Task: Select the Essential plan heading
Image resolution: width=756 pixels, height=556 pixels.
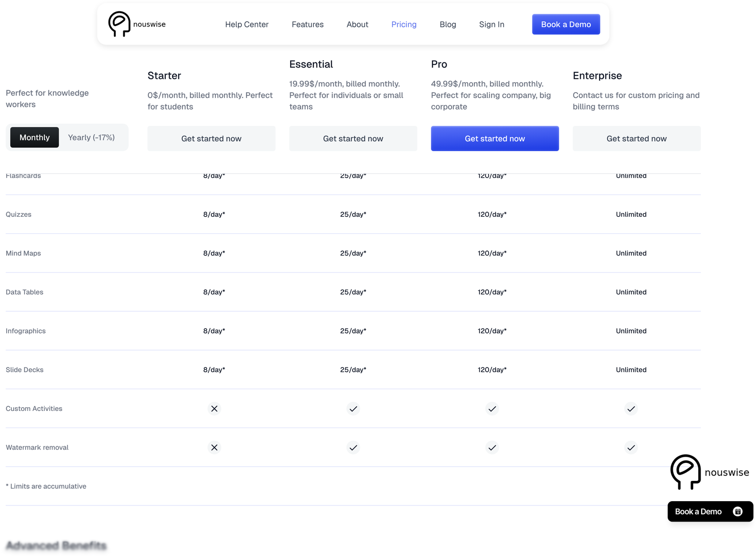Action: click(x=311, y=64)
